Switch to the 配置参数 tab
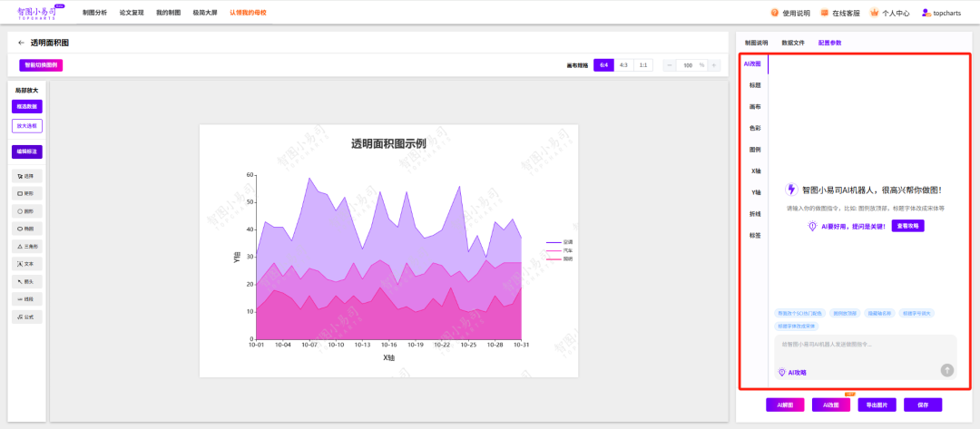 tap(830, 44)
